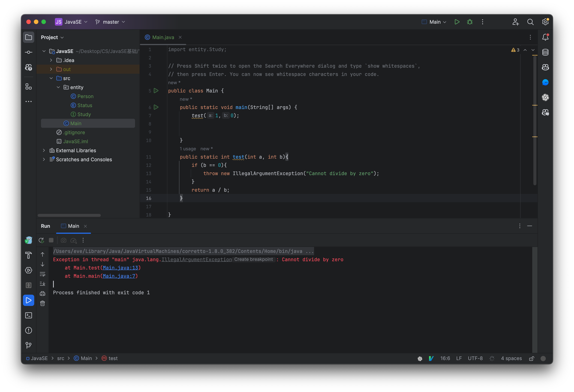Open Search Everywhere magnifier icon
This screenshot has height=392, width=574.
530,22
